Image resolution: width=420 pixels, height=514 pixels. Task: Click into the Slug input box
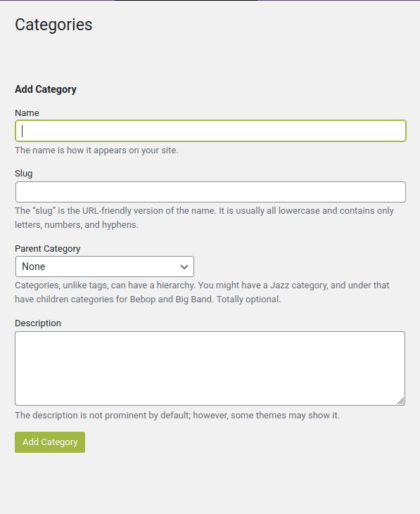pyautogui.click(x=210, y=192)
